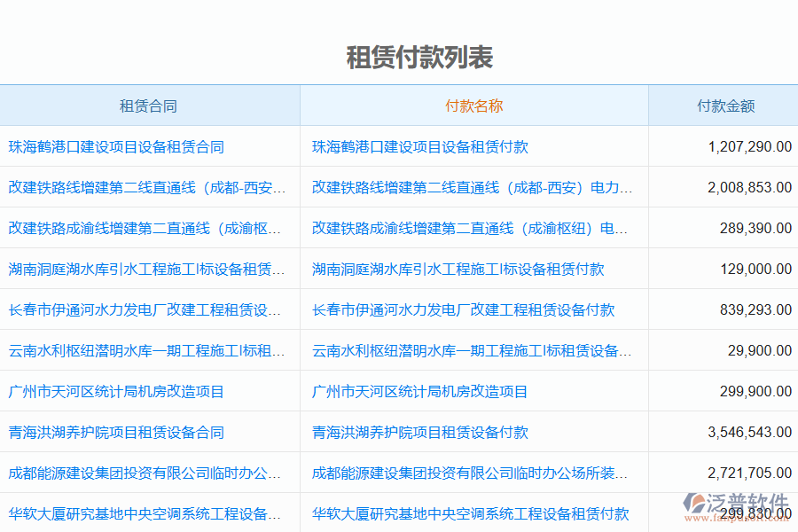798x532 pixels.
Task: Sort by the 租赁合同 column header
Action: [149, 105]
